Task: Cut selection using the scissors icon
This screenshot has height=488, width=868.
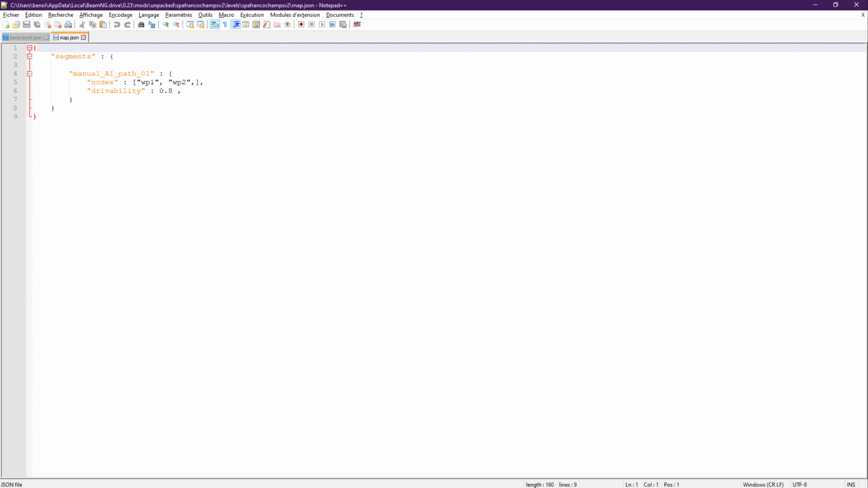Action: pyautogui.click(x=82, y=25)
